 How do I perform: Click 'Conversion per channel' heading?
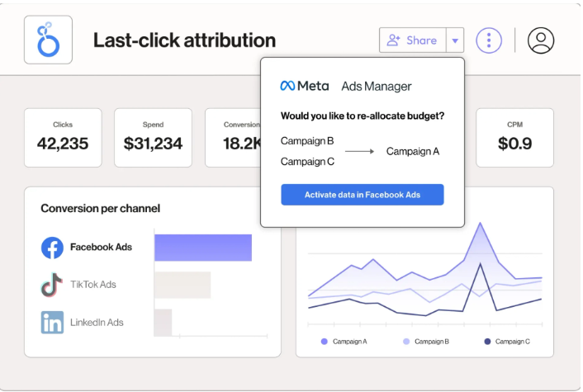pos(101,208)
